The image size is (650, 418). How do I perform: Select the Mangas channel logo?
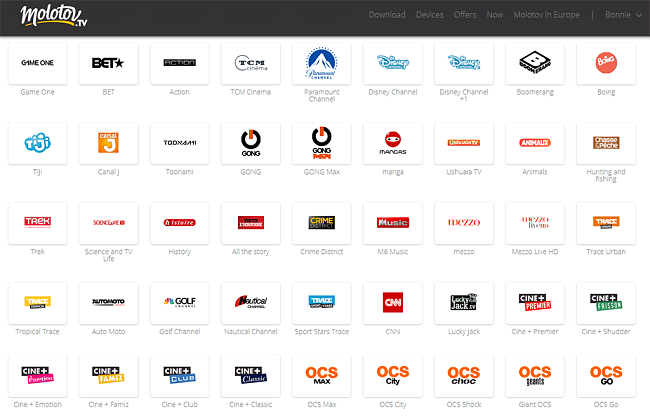393,143
